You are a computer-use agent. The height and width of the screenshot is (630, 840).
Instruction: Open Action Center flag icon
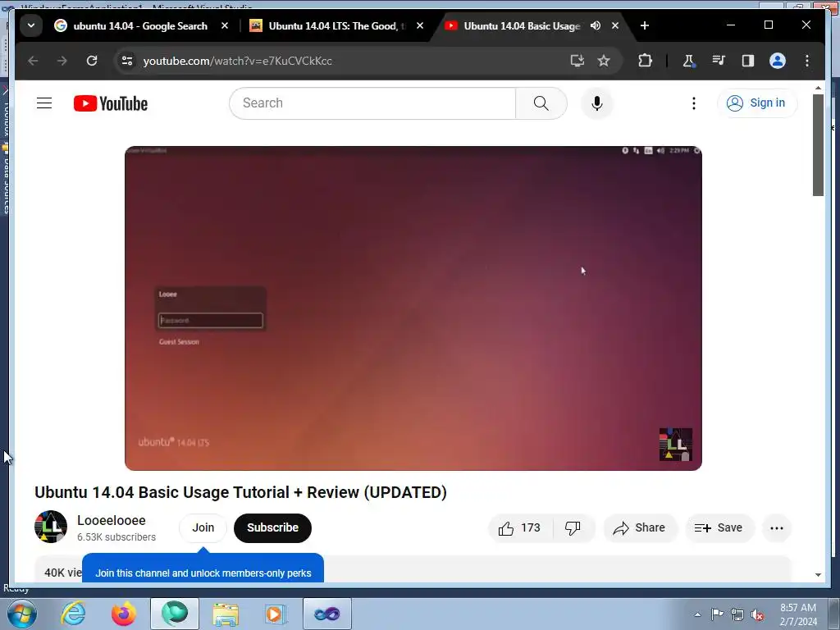point(717,614)
